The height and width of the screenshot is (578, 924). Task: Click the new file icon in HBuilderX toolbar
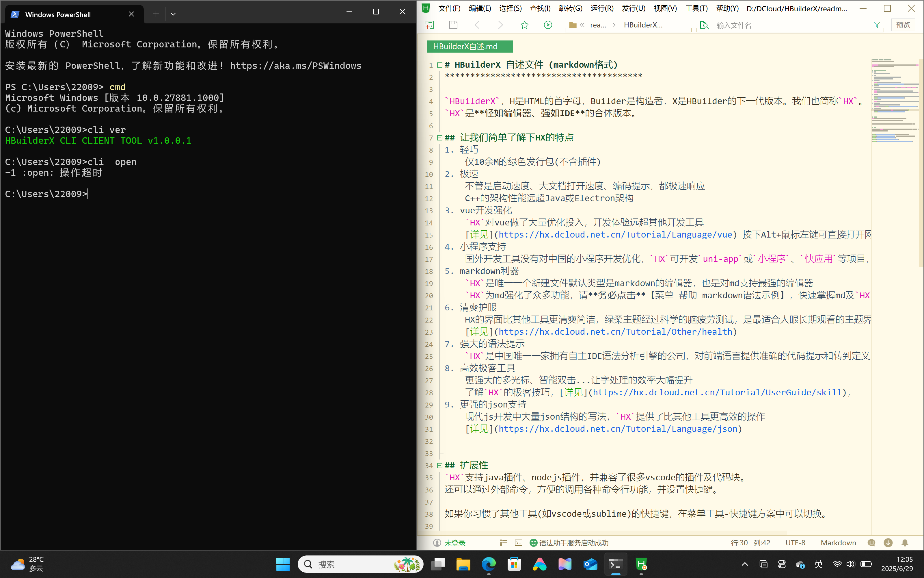(430, 25)
